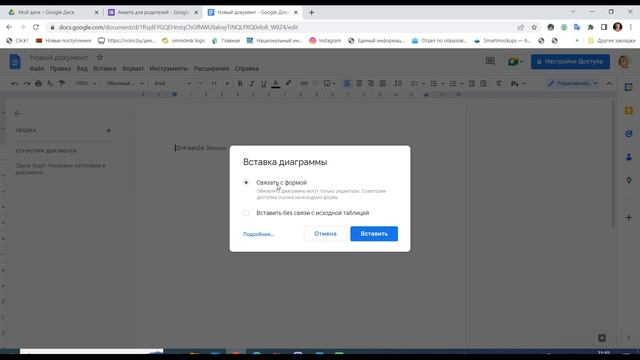640x360 pixels.
Task: Increase font size with plus button
Action: [227, 84]
